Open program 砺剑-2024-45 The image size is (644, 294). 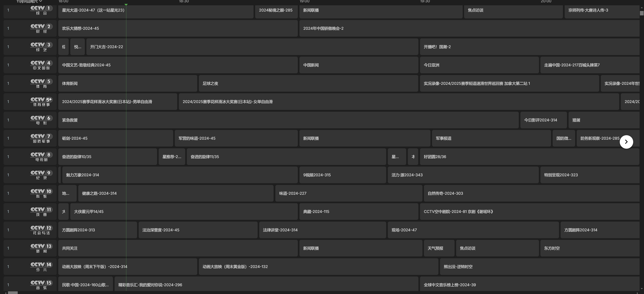(115, 138)
